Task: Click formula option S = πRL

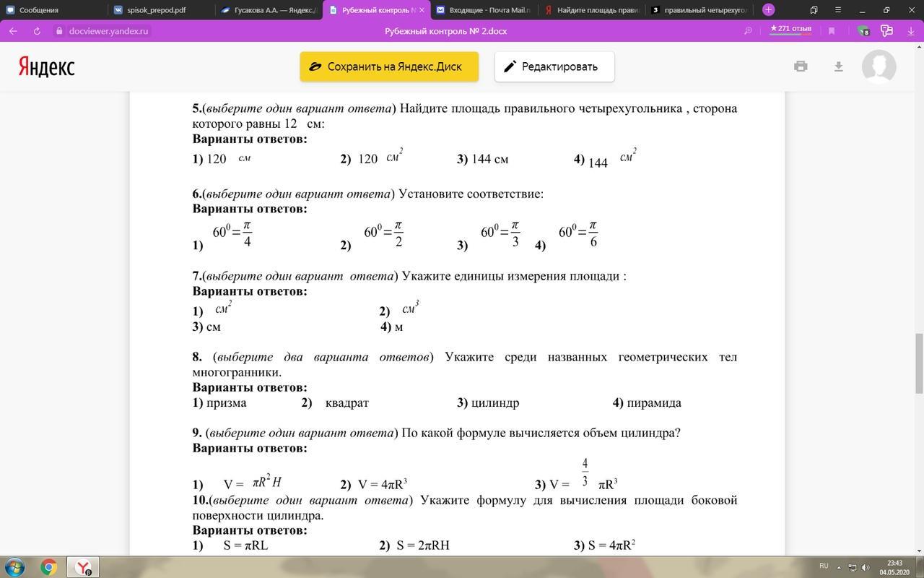Action: click(x=230, y=545)
